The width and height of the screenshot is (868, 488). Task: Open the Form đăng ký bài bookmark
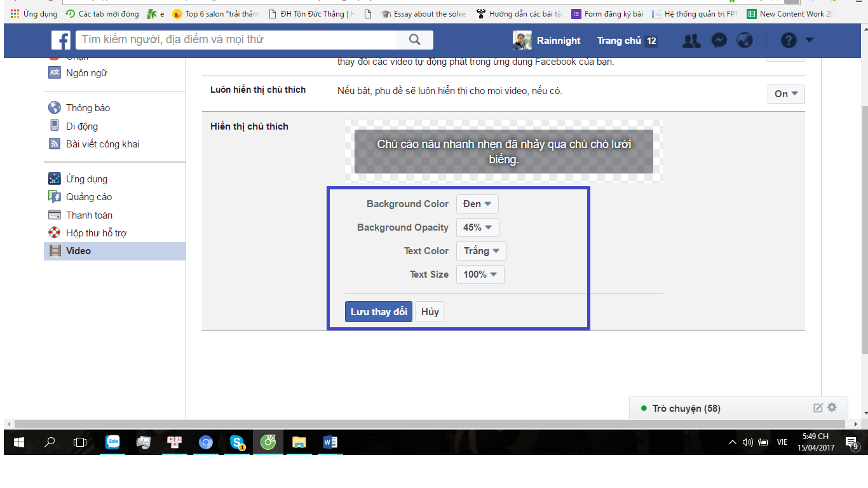(607, 13)
